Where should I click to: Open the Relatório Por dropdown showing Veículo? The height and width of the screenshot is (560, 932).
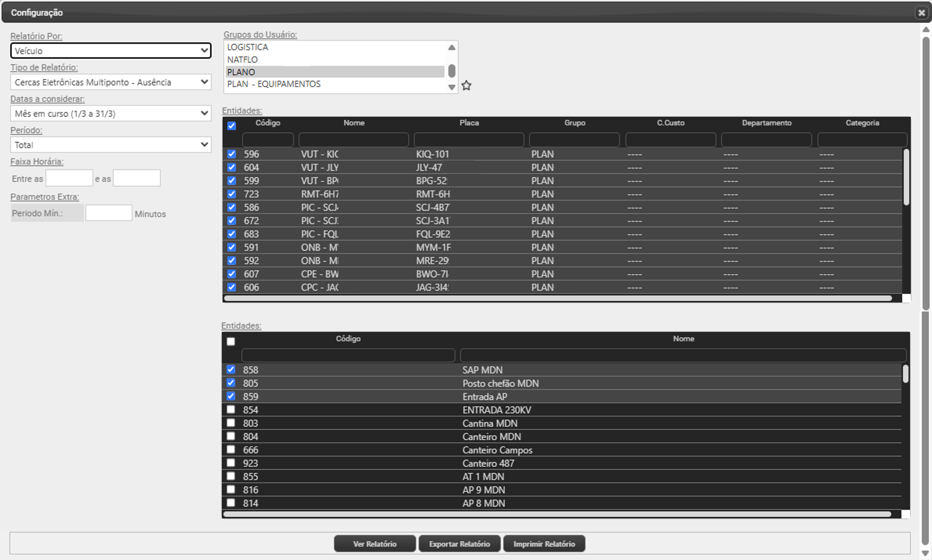tap(111, 50)
